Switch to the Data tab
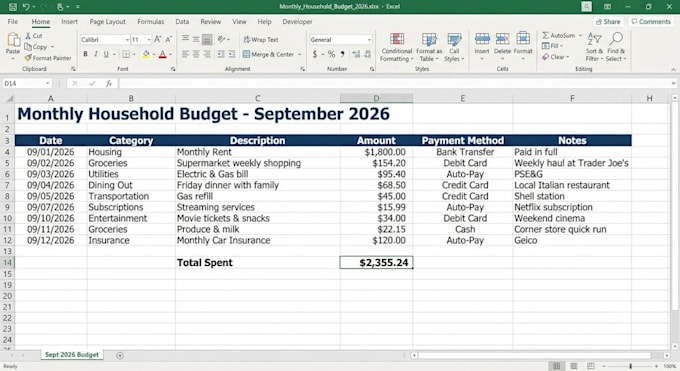Viewport: 680px width, 371px height. pyautogui.click(x=182, y=21)
